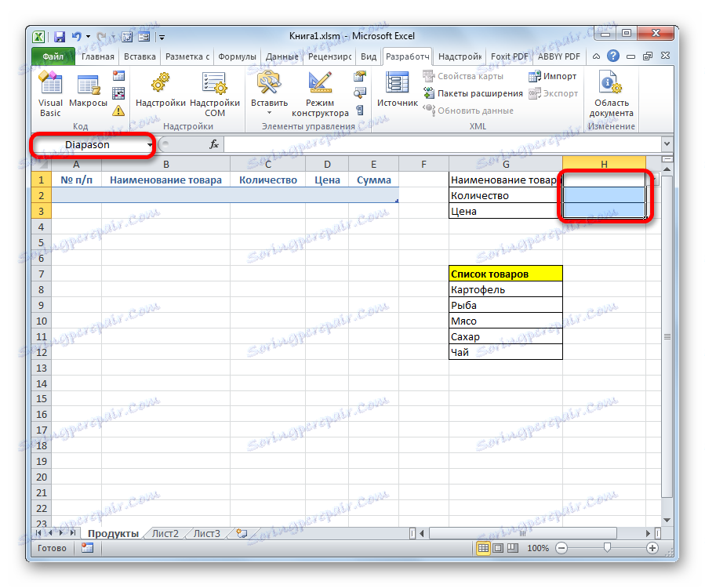Select the Продукты sheet tab
705x588 pixels.
click(x=113, y=534)
